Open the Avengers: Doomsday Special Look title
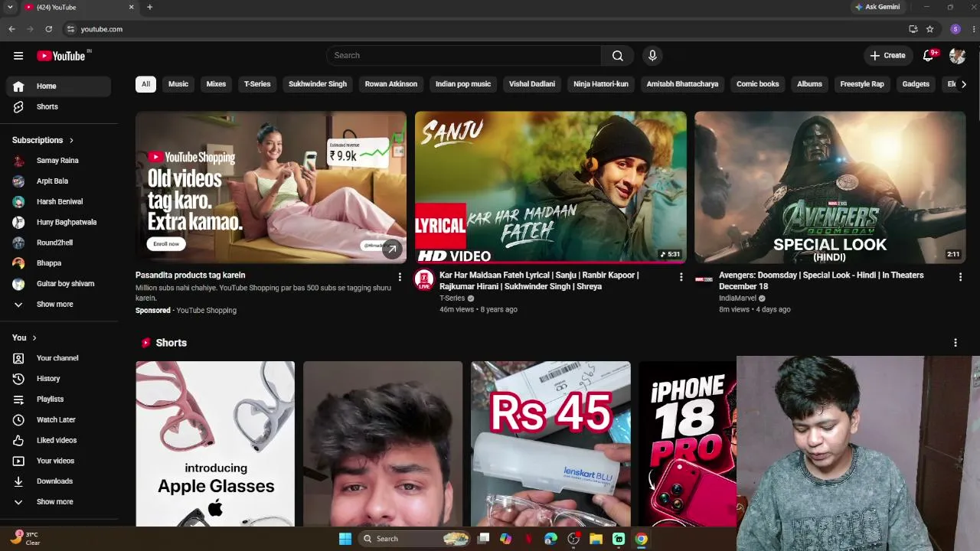Viewport: 980px width, 551px height. [x=821, y=281]
